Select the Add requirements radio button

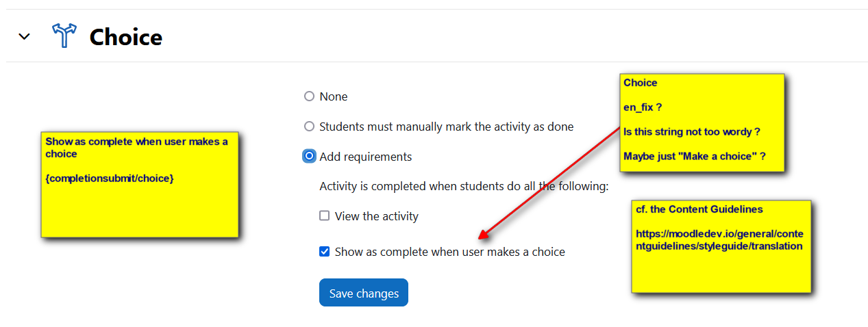309,156
